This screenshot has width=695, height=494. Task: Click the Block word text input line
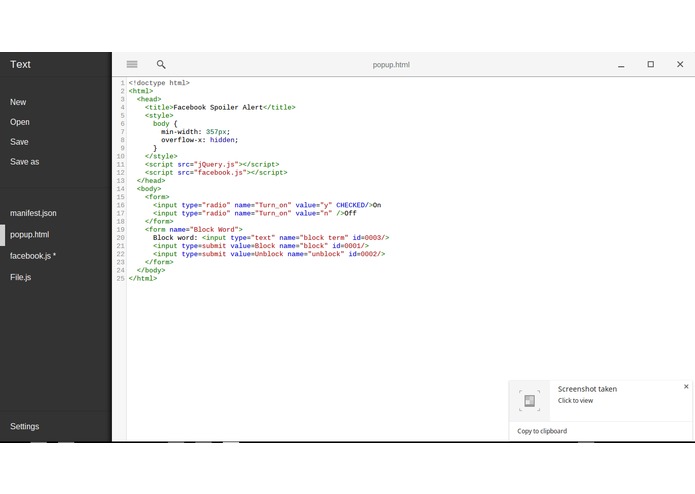[x=271, y=237]
